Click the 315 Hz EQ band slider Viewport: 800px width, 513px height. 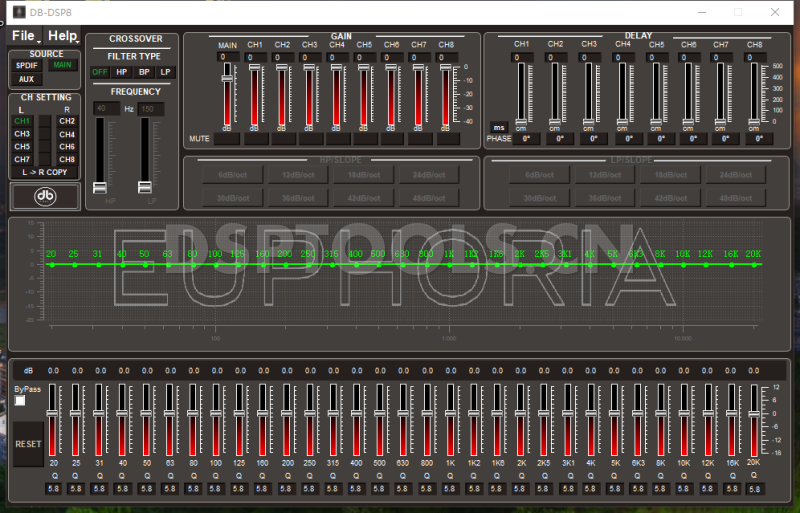click(x=333, y=420)
